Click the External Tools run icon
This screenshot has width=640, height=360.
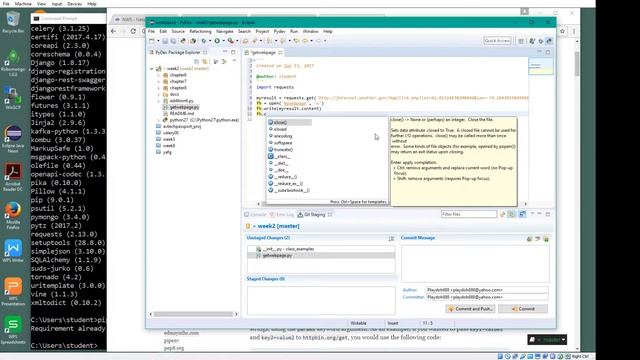coord(231,41)
